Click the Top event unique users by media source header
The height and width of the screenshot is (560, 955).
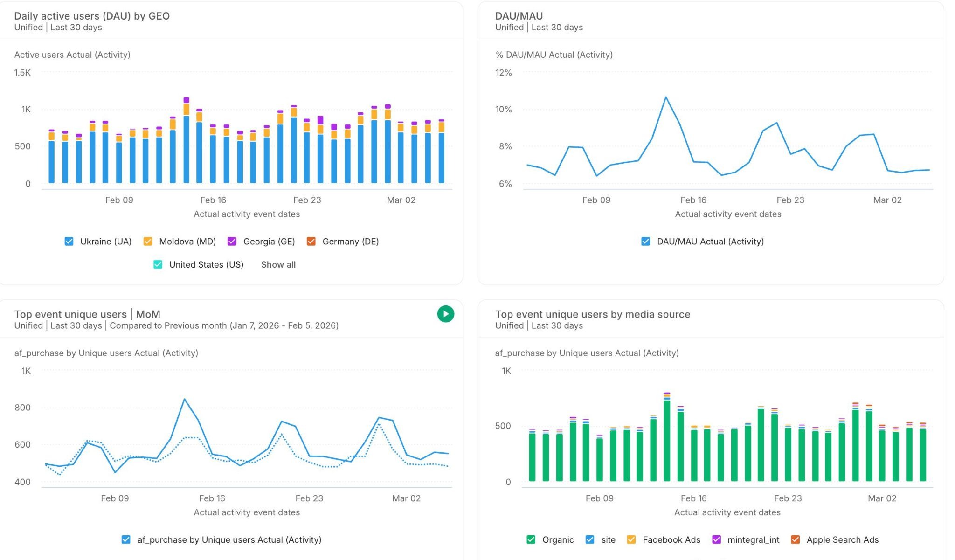click(593, 314)
